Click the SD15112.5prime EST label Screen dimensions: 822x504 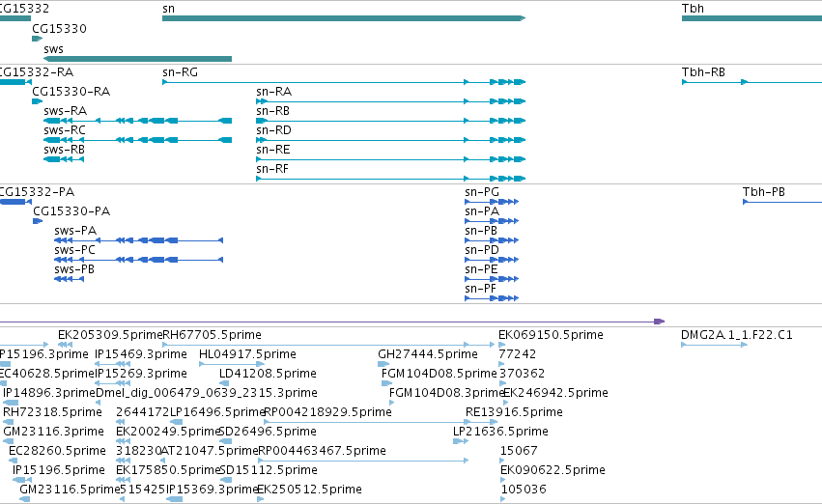point(269,470)
